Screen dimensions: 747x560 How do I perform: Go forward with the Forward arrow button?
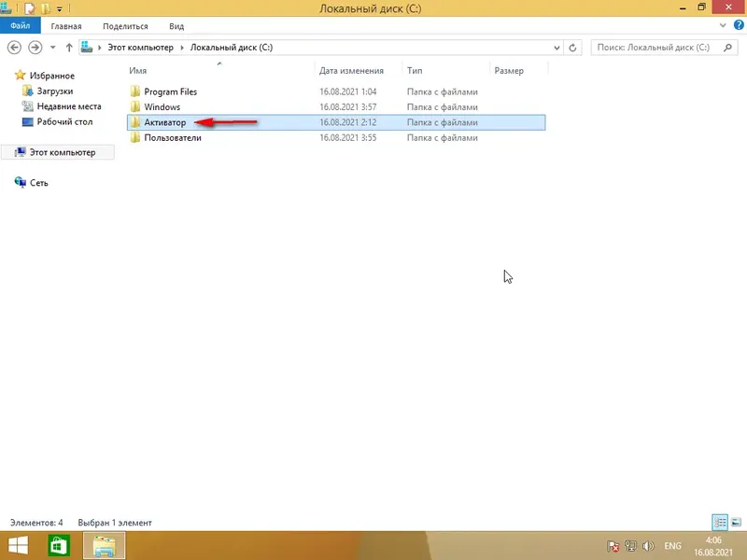35,48
